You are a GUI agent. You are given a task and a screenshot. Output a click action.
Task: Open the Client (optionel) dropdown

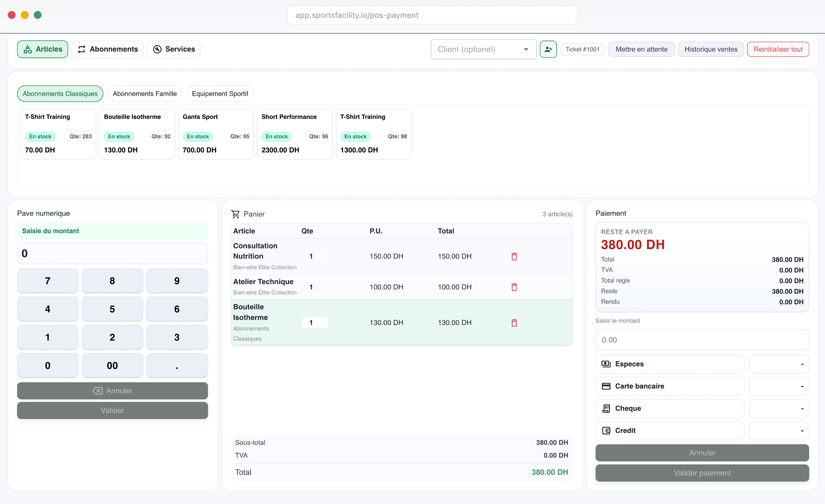[483, 49]
